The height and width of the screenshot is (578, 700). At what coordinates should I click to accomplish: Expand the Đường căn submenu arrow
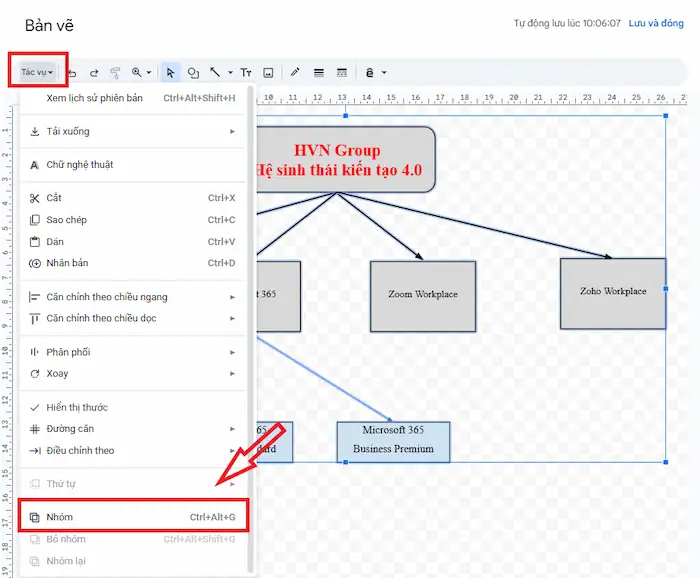click(x=232, y=429)
